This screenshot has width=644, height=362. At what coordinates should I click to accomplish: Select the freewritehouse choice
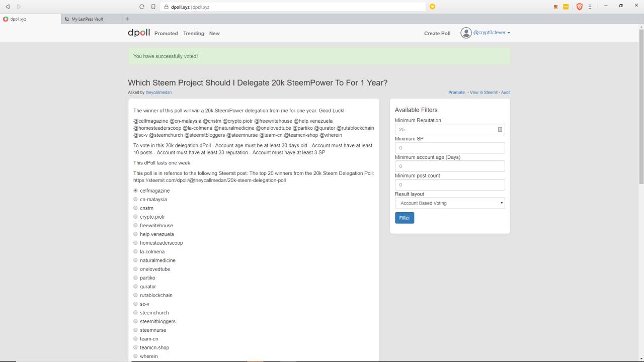[x=135, y=225]
